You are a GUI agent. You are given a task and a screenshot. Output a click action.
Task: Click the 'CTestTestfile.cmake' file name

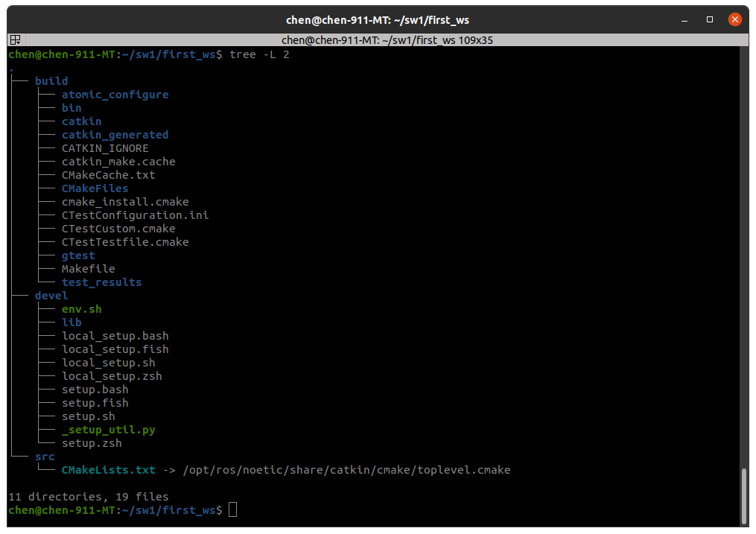[125, 242]
